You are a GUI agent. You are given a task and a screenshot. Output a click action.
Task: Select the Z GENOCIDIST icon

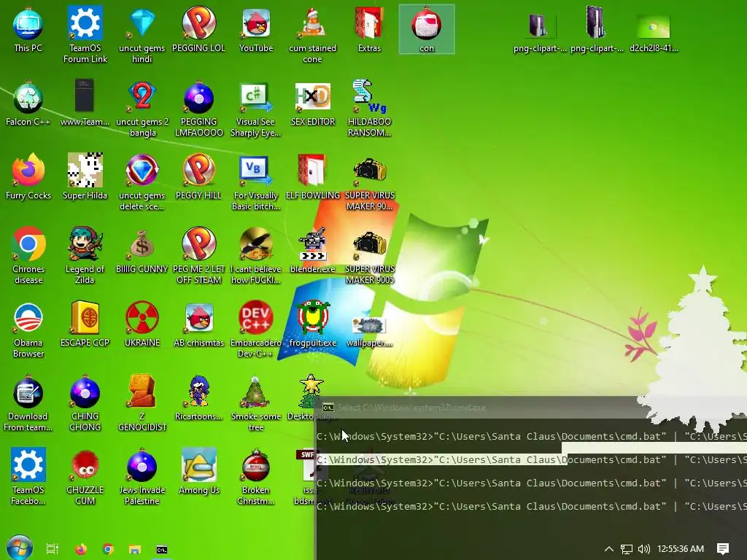(x=142, y=392)
